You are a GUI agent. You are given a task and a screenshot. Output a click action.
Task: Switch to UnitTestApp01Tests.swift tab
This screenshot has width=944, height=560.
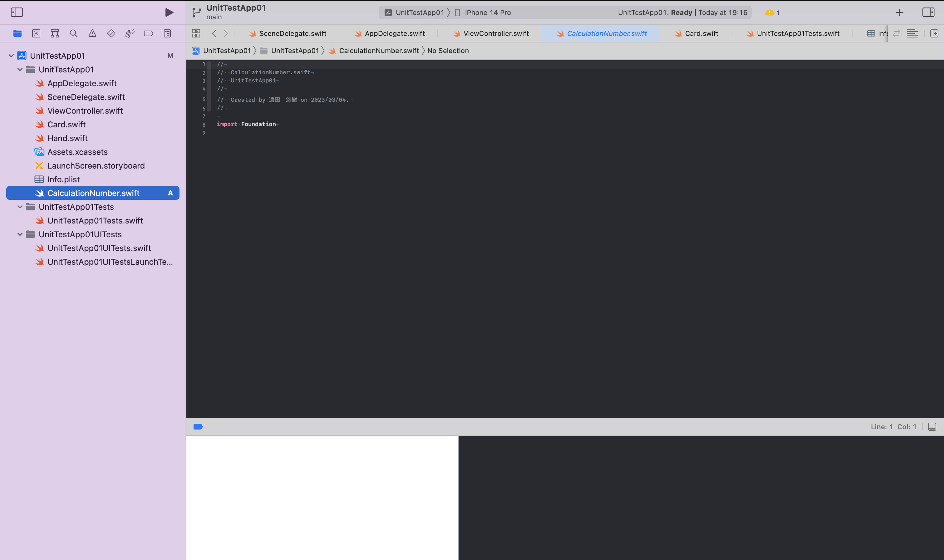pos(793,34)
